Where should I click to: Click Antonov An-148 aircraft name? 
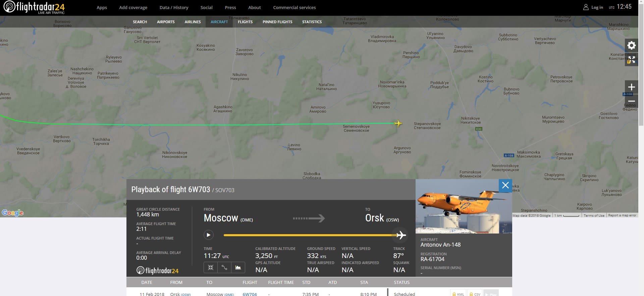click(440, 245)
